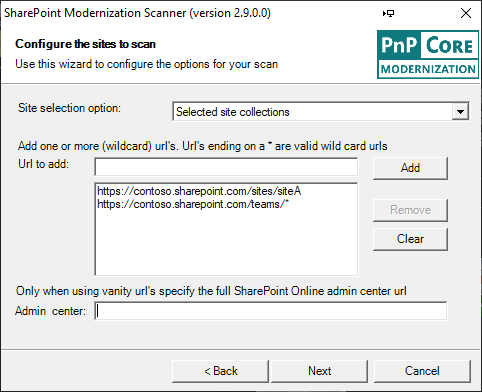Image resolution: width=482 pixels, height=392 pixels.
Task: Focus the Url to add text field
Action: click(x=226, y=167)
